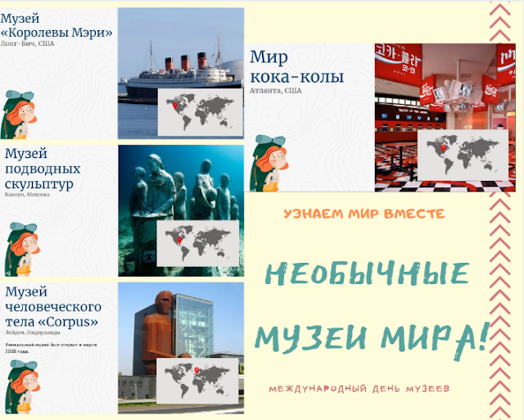Viewport: 524px width, 420px height.
Task: Click the title "Музей подводных скульптур"
Action: tap(43, 169)
